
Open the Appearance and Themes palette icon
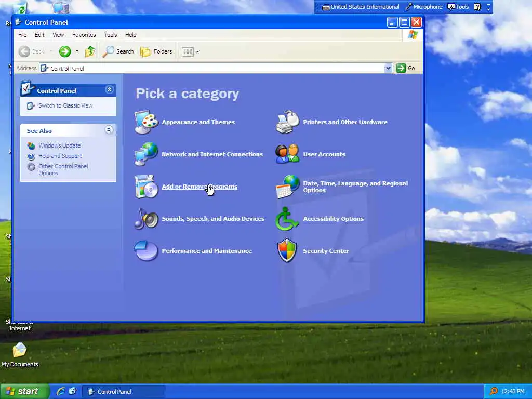(x=146, y=122)
